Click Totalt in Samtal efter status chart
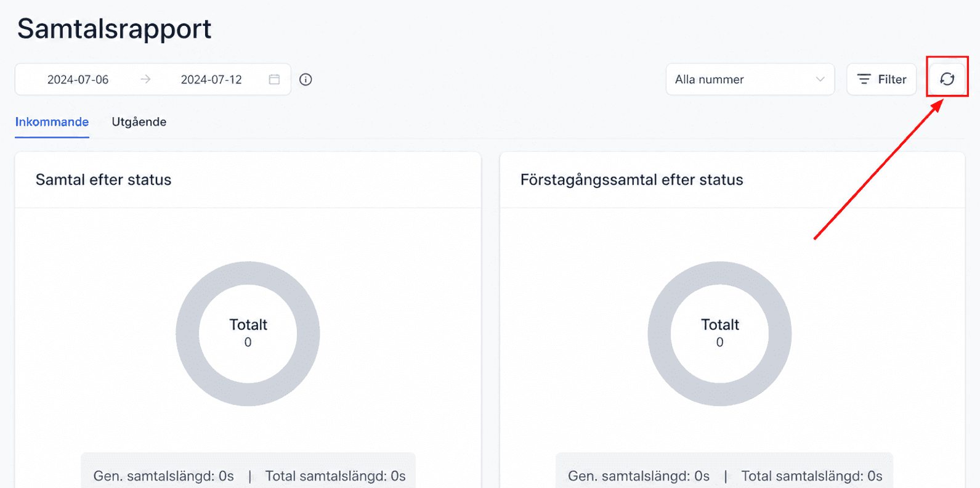The height and width of the screenshot is (488, 980). click(x=248, y=325)
